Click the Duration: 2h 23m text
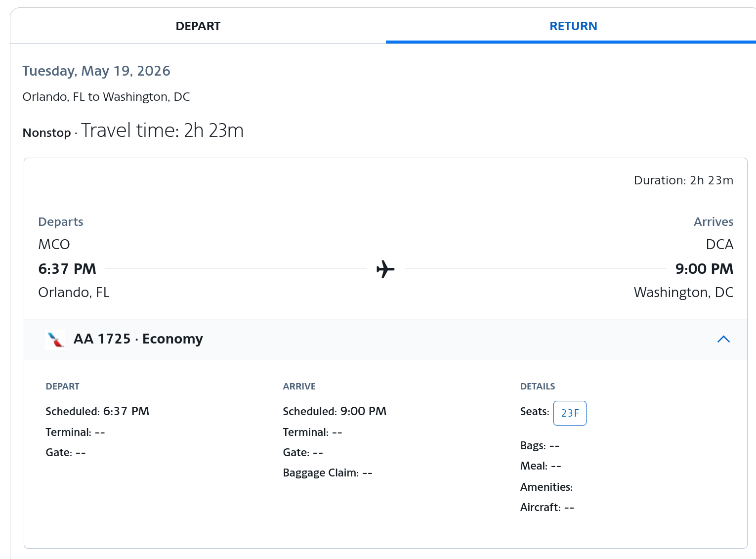The width and height of the screenshot is (756, 559). (x=683, y=180)
